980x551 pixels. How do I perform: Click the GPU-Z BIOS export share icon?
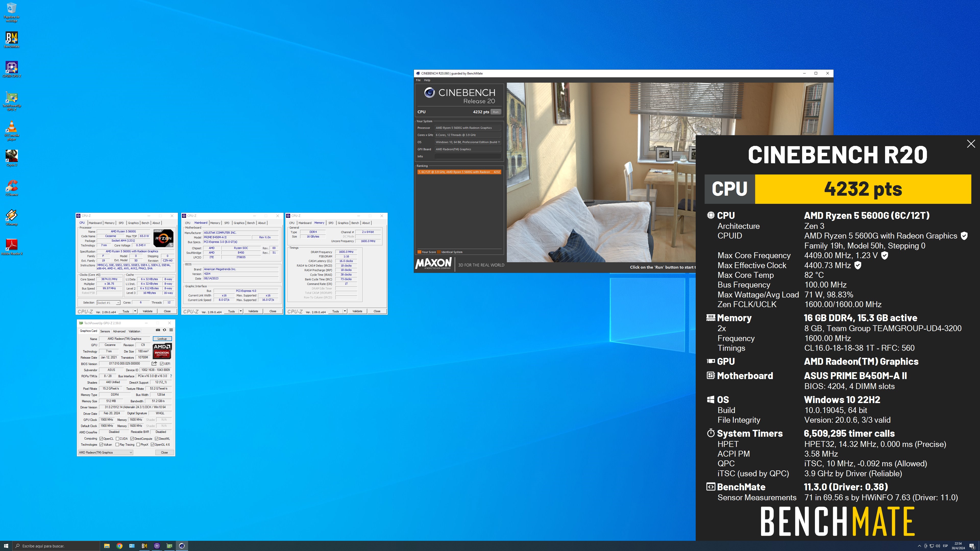click(x=154, y=364)
